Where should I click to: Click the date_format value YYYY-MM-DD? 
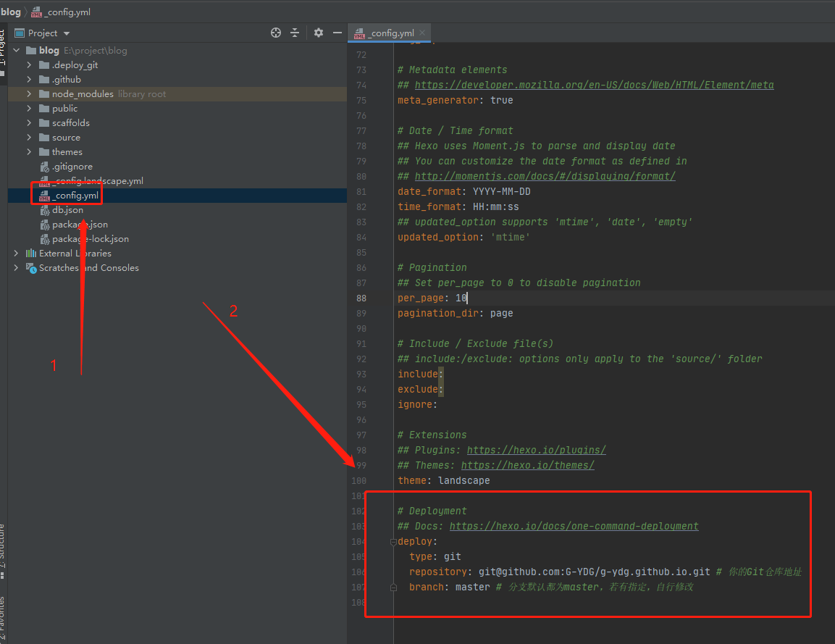coord(502,192)
